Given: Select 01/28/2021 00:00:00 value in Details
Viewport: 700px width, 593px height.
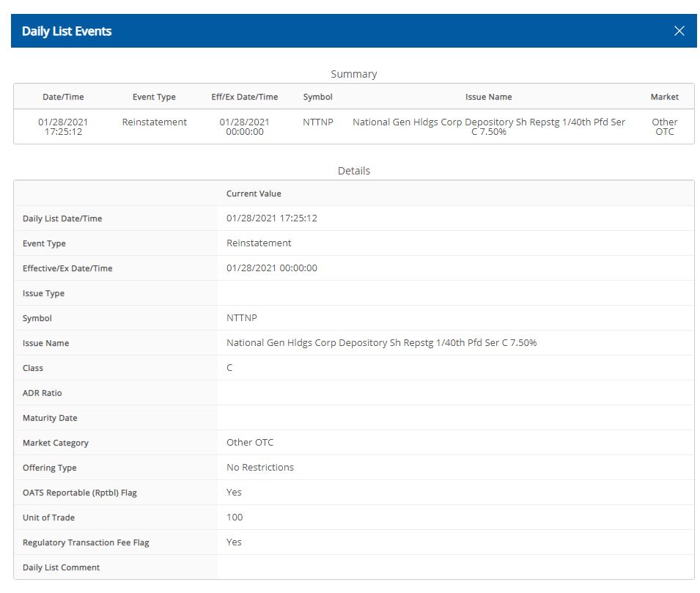Looking at the screenshot, I should (271, 268).
